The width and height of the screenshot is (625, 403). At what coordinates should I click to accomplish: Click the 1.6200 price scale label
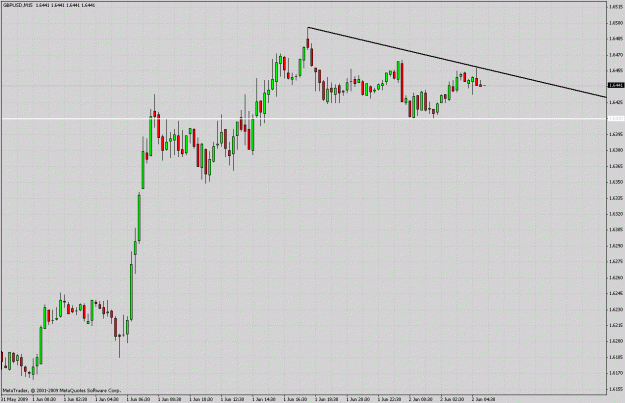click(616, 341)
